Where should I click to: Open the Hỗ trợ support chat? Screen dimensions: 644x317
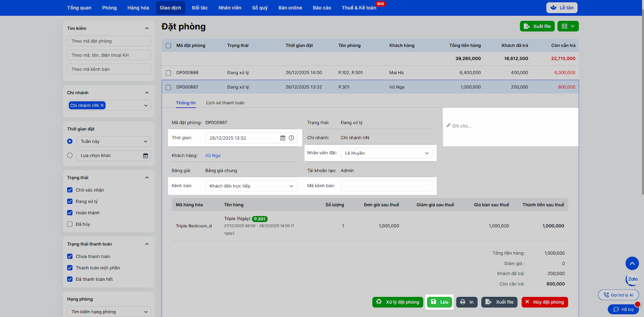click(623, 309)
